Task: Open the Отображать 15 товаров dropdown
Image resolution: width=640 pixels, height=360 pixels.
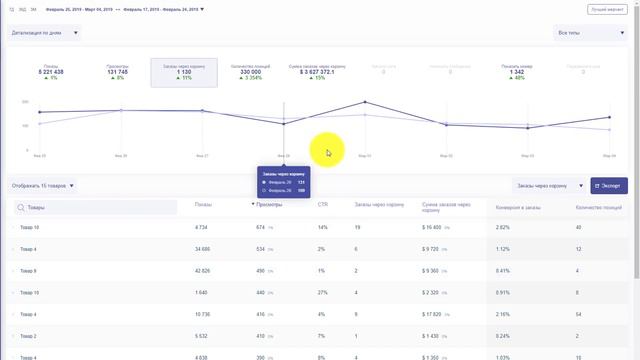Action: tap(42, 186)
